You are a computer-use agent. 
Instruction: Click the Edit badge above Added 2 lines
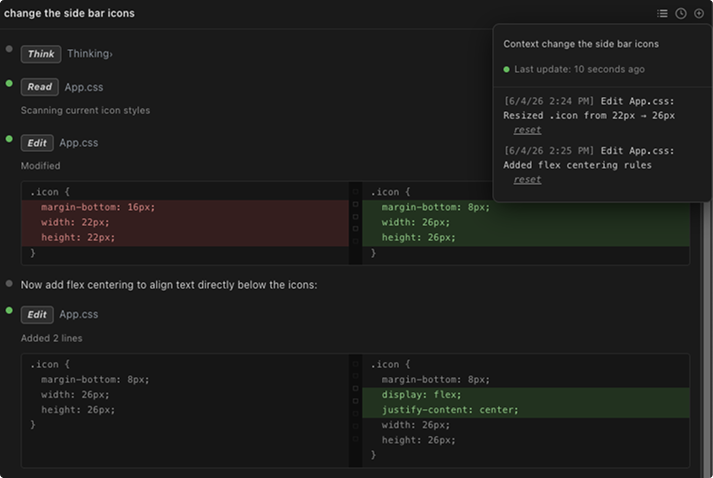[37, 315]
